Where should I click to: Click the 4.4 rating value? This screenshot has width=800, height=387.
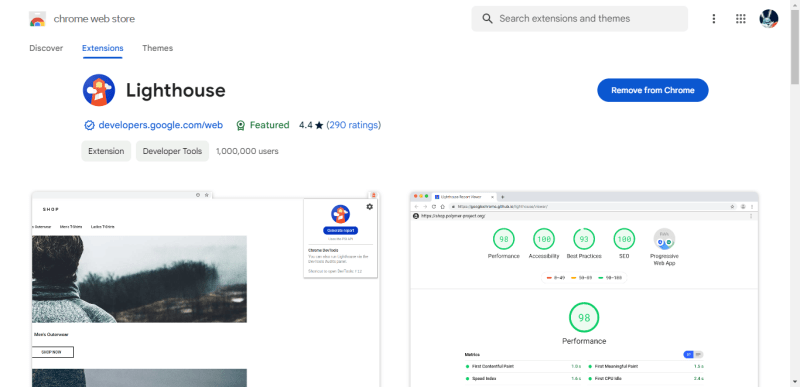point(306,125)
